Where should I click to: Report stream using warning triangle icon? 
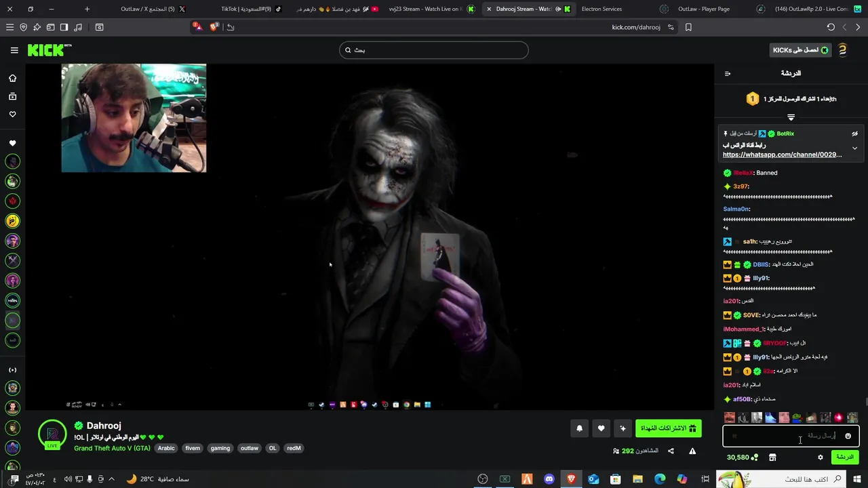click(692, 451)
